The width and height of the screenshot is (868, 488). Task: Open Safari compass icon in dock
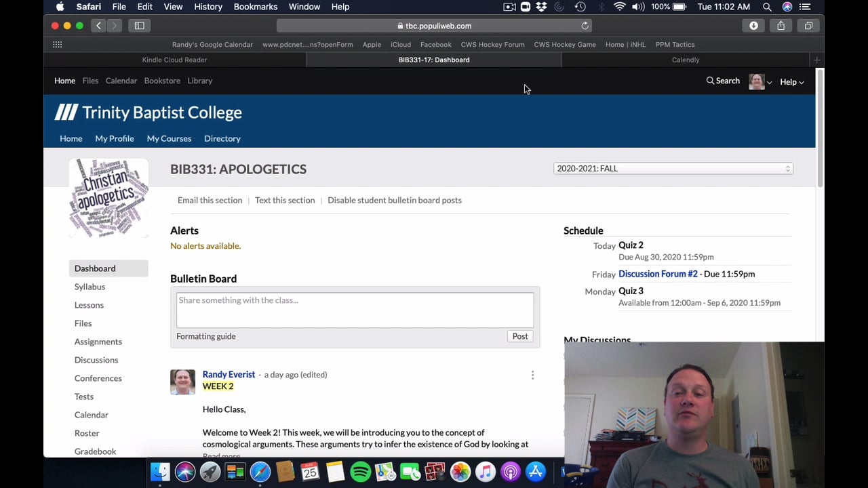[x=260, y=471]
